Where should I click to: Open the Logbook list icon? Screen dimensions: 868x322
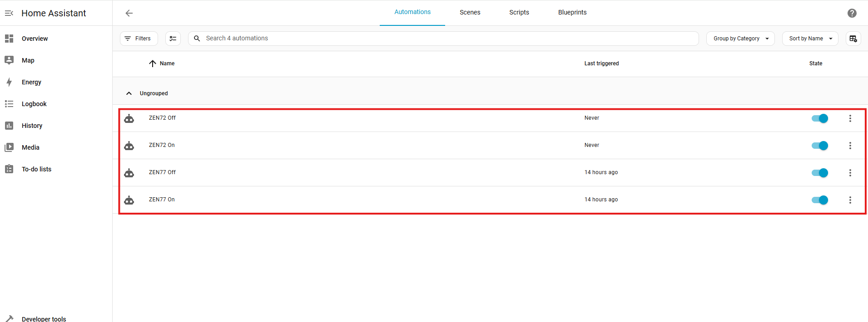[9, 104]
